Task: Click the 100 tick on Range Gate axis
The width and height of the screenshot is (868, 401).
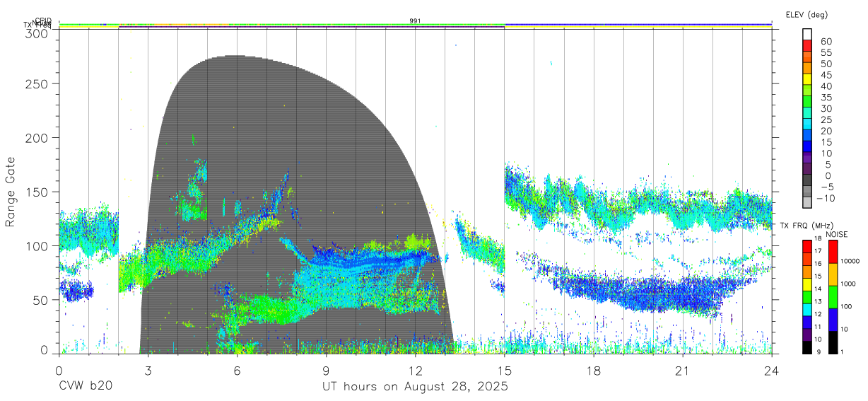Action: [36, 245]
